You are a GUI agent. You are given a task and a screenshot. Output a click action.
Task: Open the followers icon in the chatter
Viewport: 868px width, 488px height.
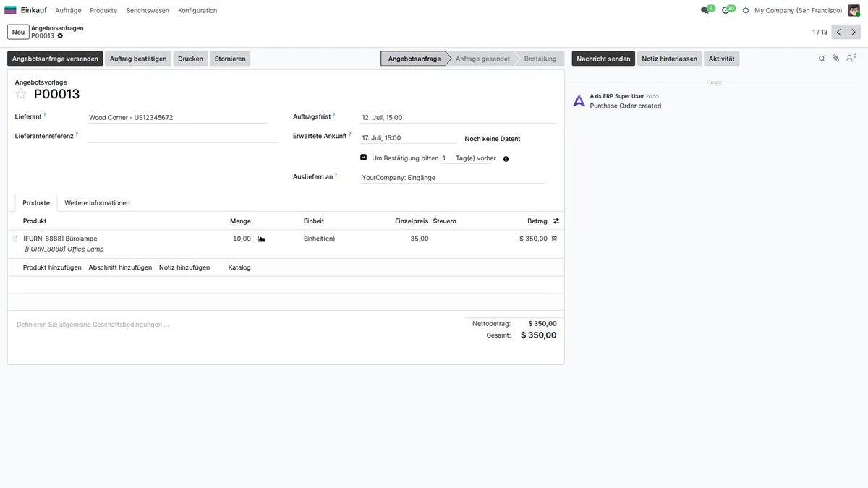tap(851, 59)
